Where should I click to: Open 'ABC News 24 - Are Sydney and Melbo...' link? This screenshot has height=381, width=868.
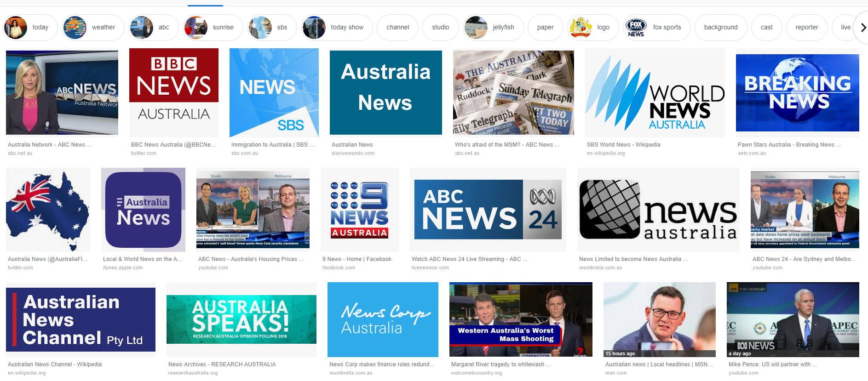point(804,259)
